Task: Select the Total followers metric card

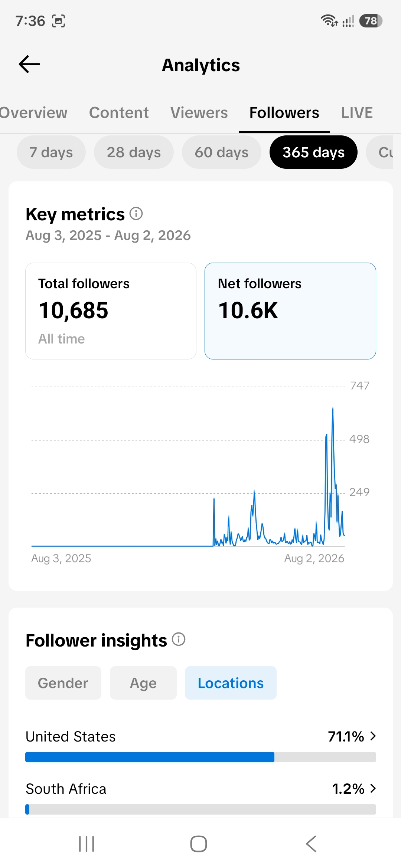Action: (111, 311)
